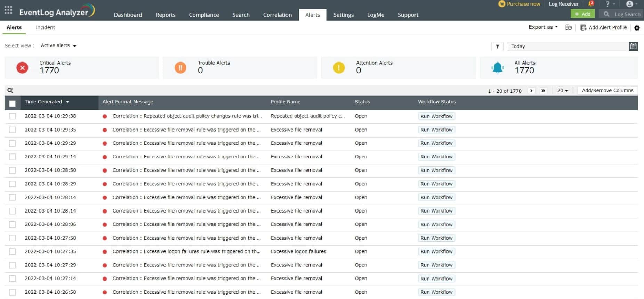Jump to last page double-arrow
Viewport: 644px width, 299px height.
point(543,91)
